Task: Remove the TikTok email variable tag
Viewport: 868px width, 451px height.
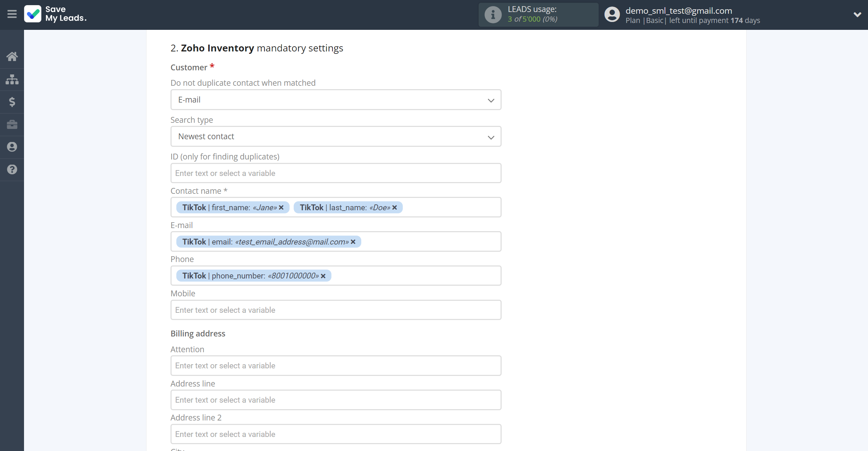Action: (353, 242)
